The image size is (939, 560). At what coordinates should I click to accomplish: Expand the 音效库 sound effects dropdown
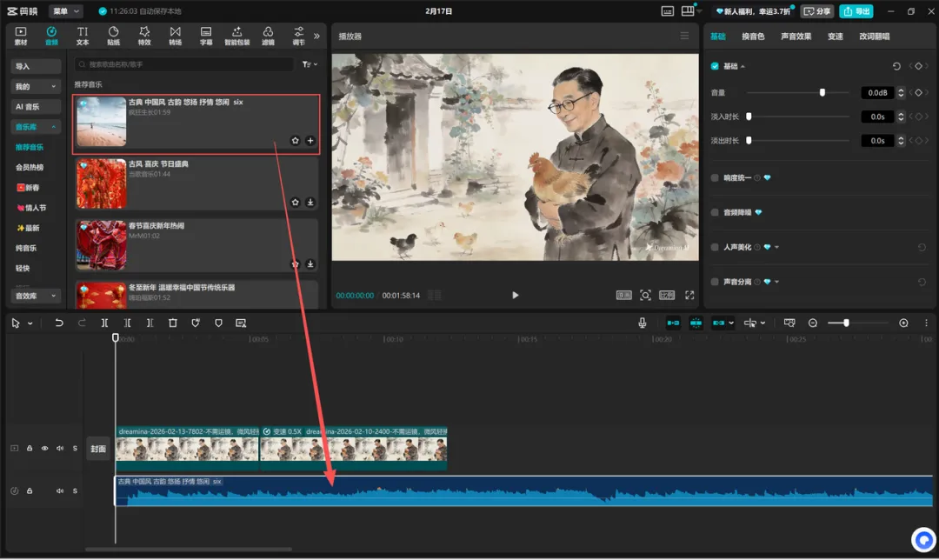click(36, 296)
